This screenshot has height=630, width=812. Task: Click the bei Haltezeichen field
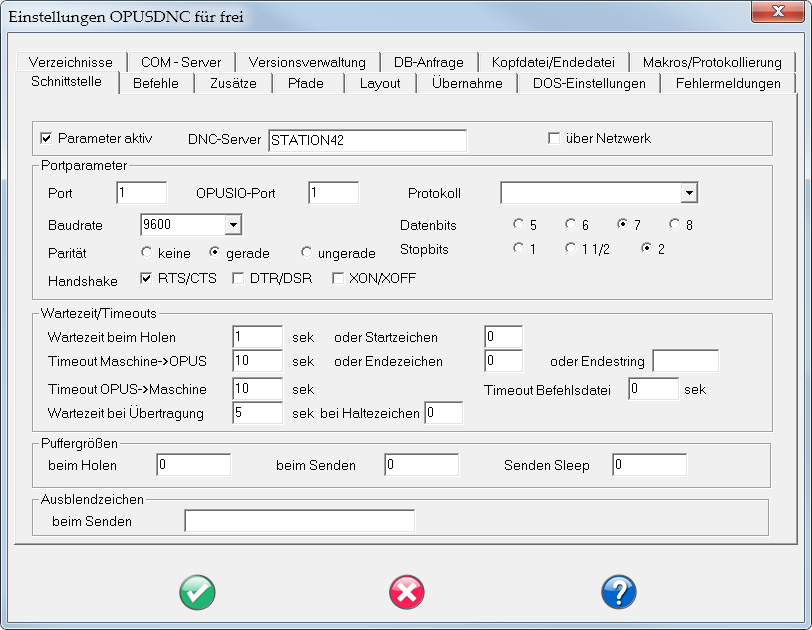[x=444, y=413]
